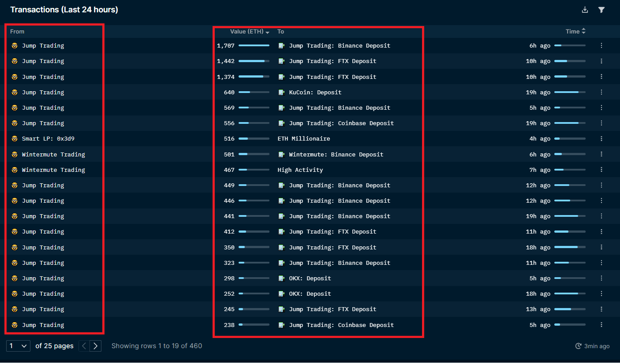Open row menu for 467 ETH High Activity row

click(x=601, y=170)
